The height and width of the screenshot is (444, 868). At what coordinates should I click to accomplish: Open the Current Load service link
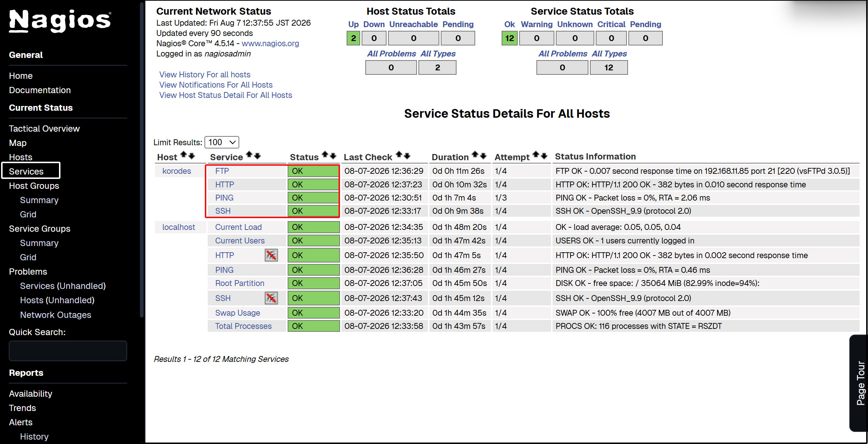[x=239, y=227]
